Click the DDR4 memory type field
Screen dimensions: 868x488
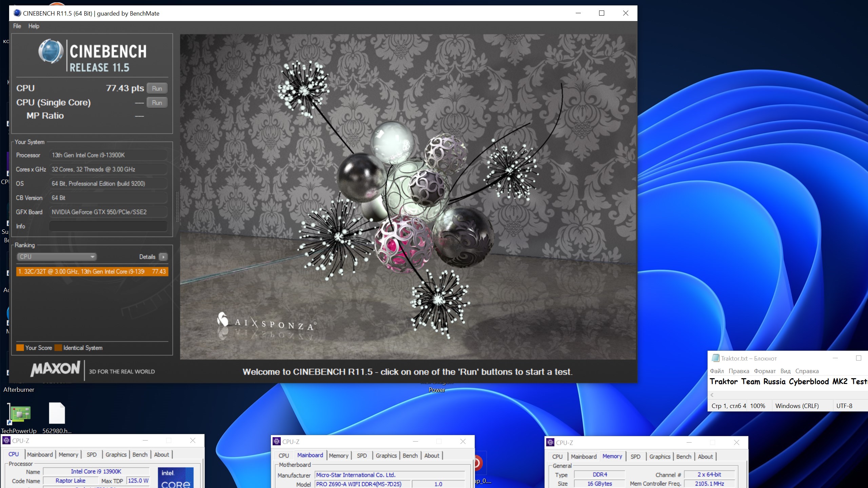pyautogui.click(x=600, y=475)
